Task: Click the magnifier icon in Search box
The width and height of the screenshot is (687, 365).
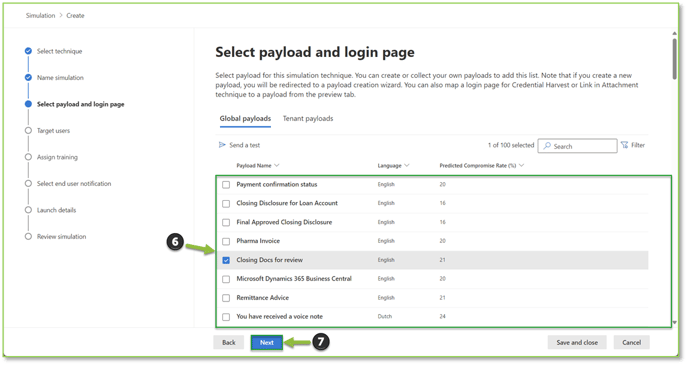Action: tap(547, 146)
